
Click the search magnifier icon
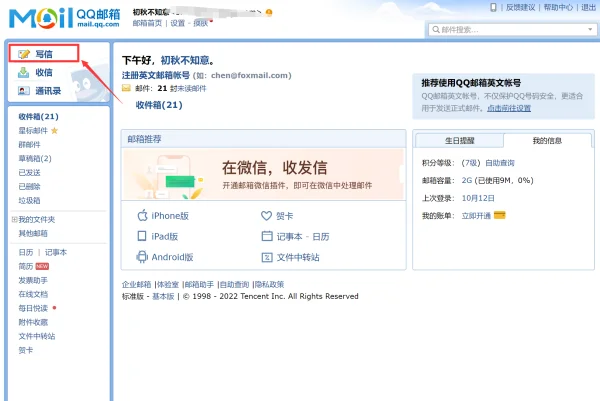(x=436, y=29)
